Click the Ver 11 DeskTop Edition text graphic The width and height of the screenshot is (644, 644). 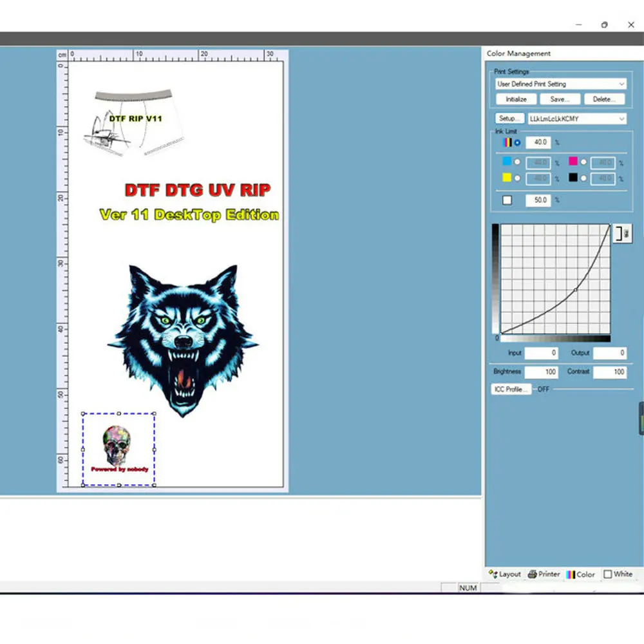pyautogui.click(x=189, y=215)
